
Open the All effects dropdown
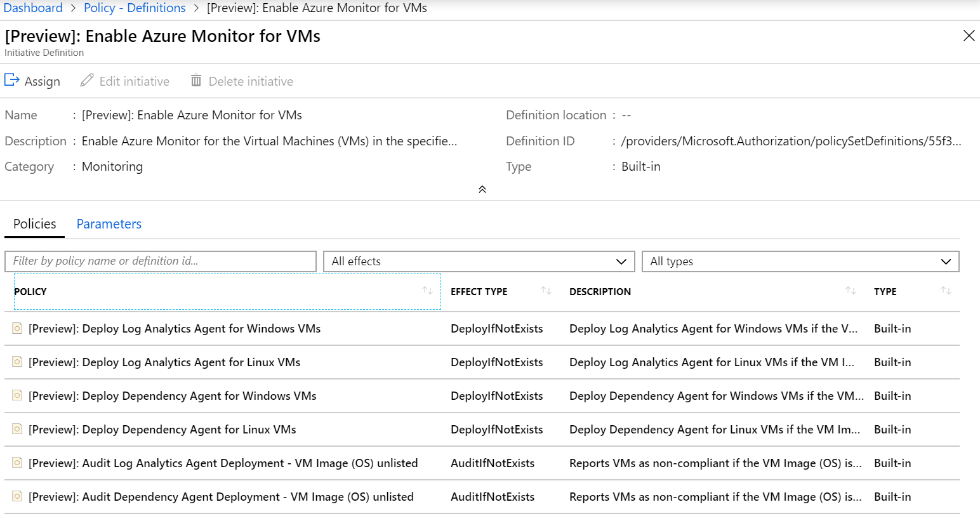479,261
